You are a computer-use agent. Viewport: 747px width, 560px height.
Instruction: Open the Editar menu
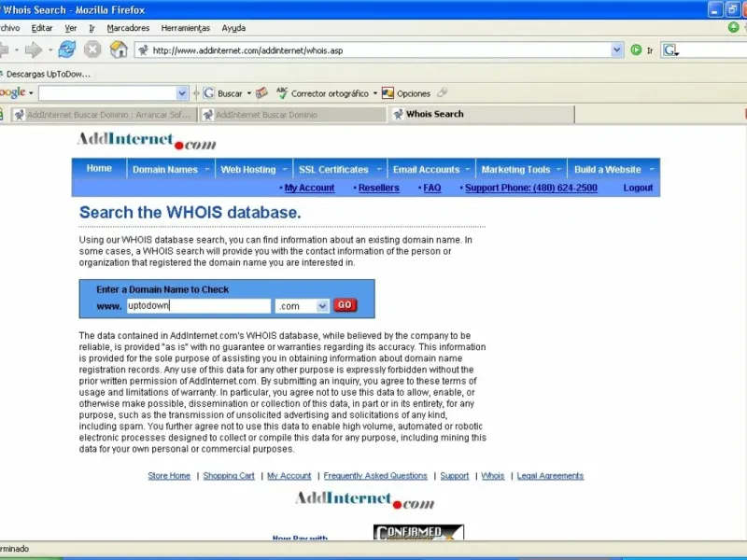point(42,28)
